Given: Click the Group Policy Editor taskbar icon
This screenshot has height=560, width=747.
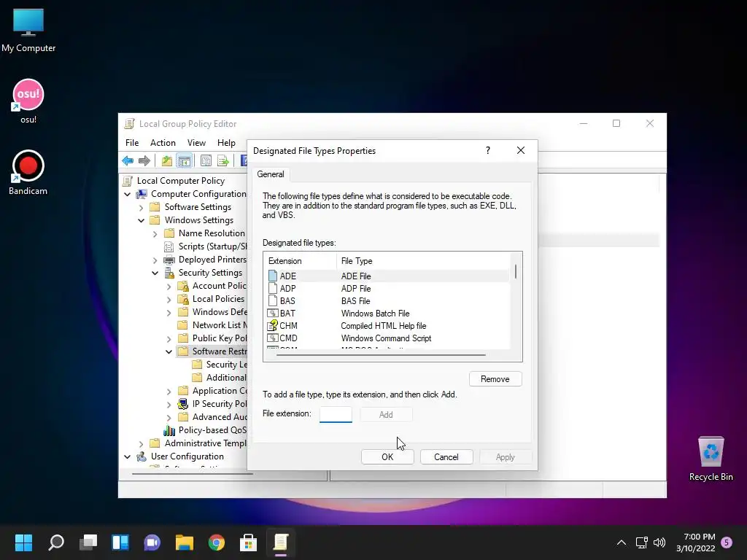Looking at the screenshot, I should [281, 542].
